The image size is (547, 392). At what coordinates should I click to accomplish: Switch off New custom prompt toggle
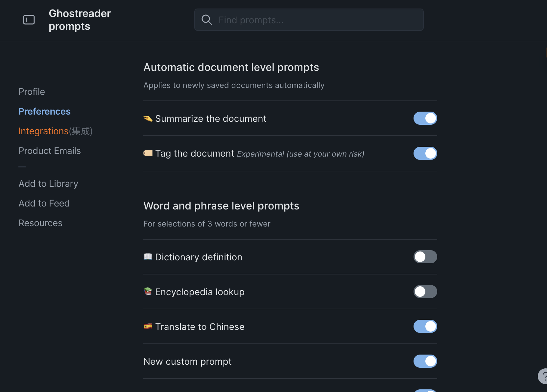(425, 361)
